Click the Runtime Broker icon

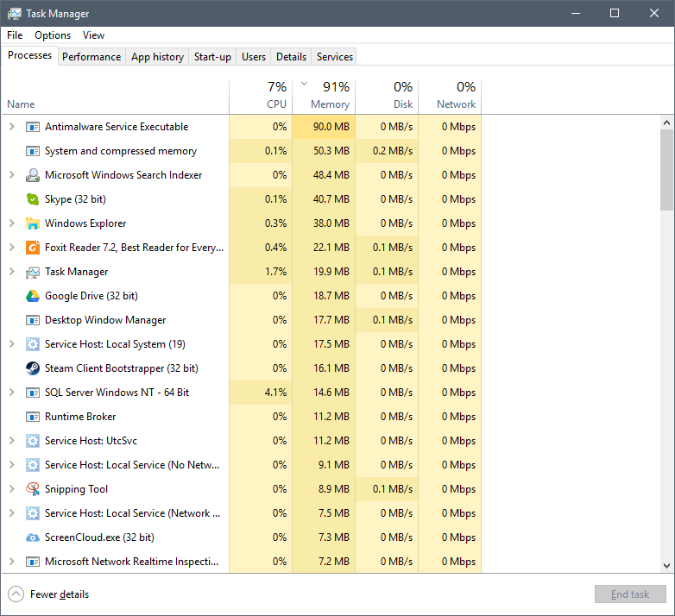(33, 417)
